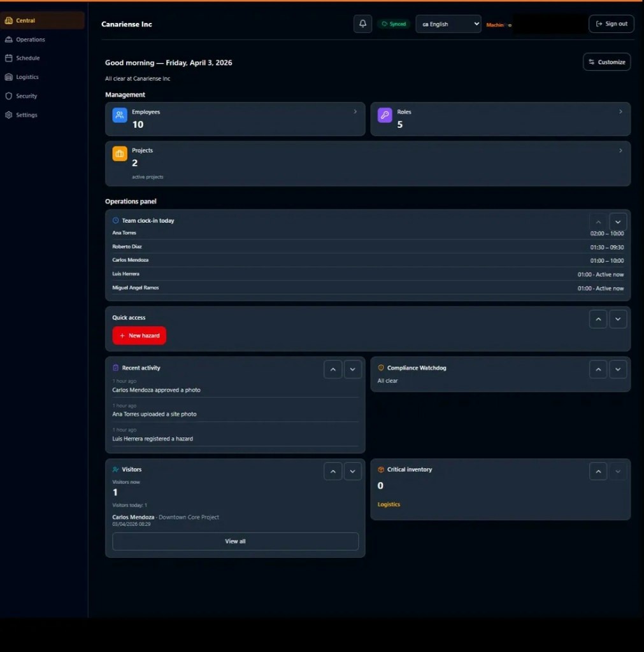Screen dimensions: 644x652
Task: Move Compliance Watchdog panel down
Action: click(618, 369)
